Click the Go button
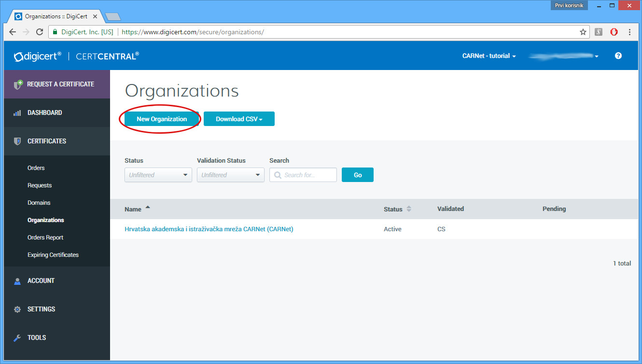Screen dimensions: 642x364 tap(358, 175)
